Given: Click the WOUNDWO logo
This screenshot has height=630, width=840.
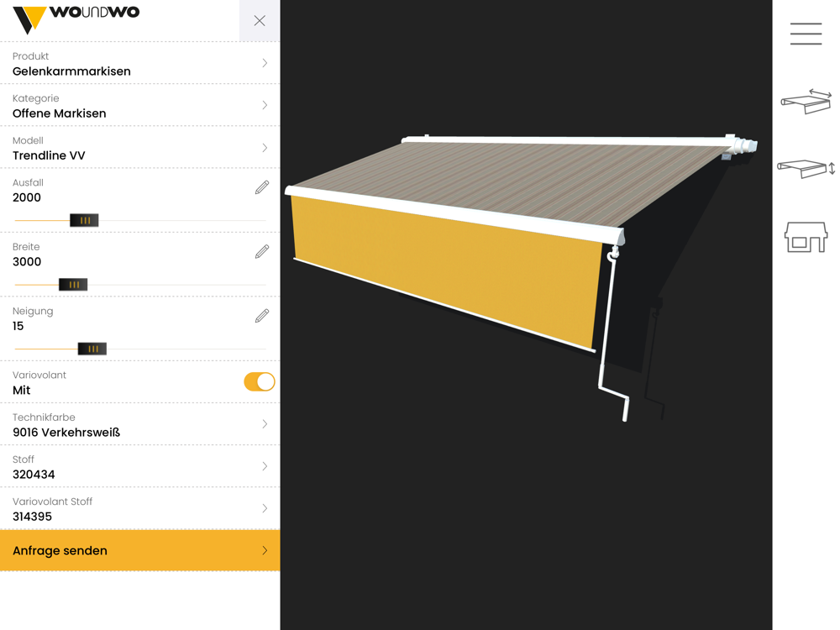Looking at the screenshot, I should coord(76,18).
